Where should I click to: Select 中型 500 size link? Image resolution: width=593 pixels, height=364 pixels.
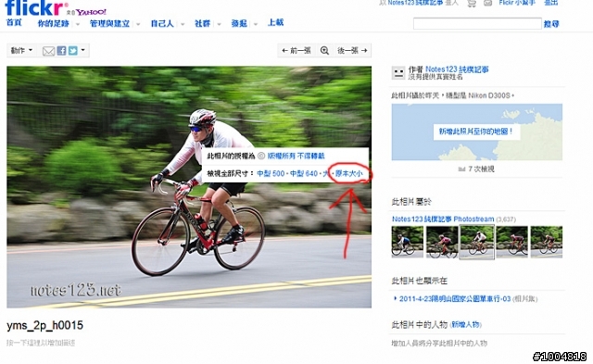click(x=271, y=173)
